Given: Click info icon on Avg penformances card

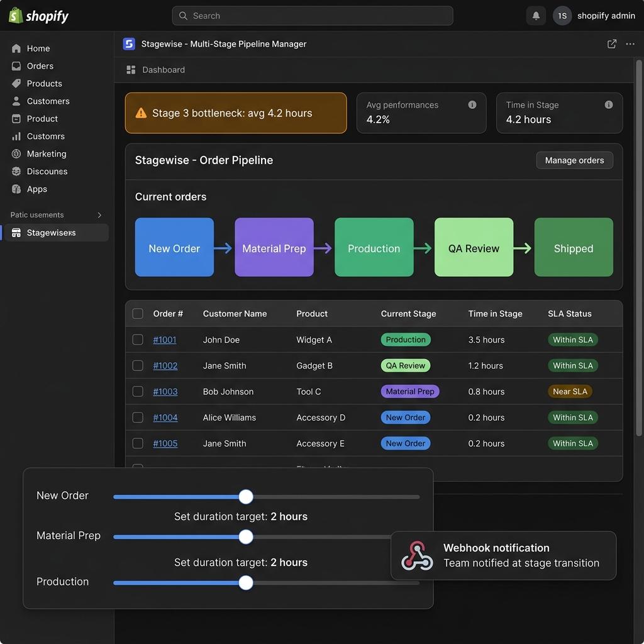Looking at the screenshot, I should click(x=472, y=105).
